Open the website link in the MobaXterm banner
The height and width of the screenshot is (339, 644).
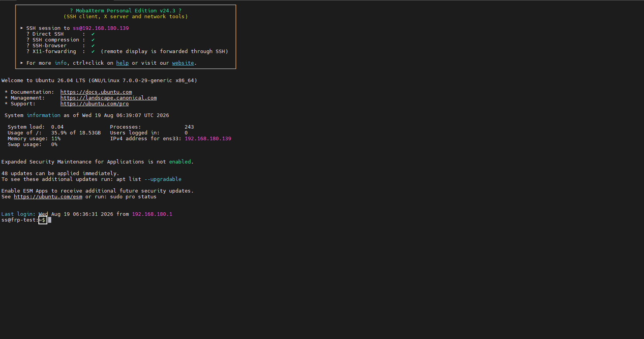183,63
